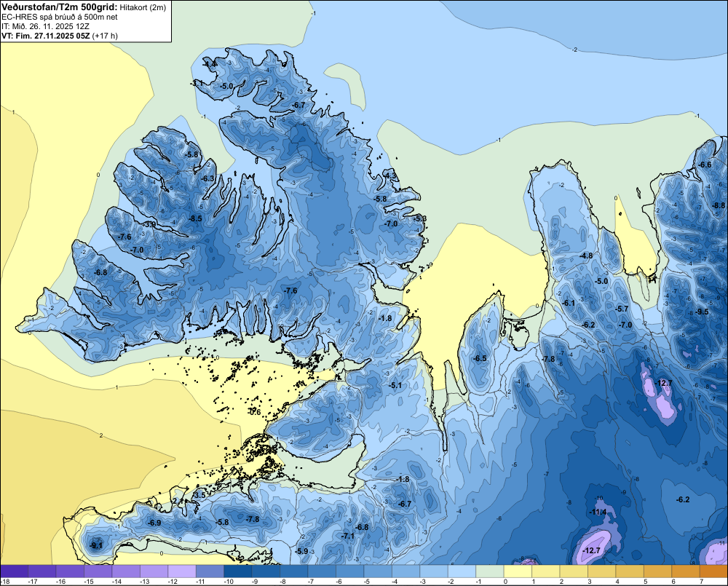Image resolution: width=728 pixels, height=586 pixels.
Task: Click the '-10' legend scale label
Action: (x=229, y=582)
